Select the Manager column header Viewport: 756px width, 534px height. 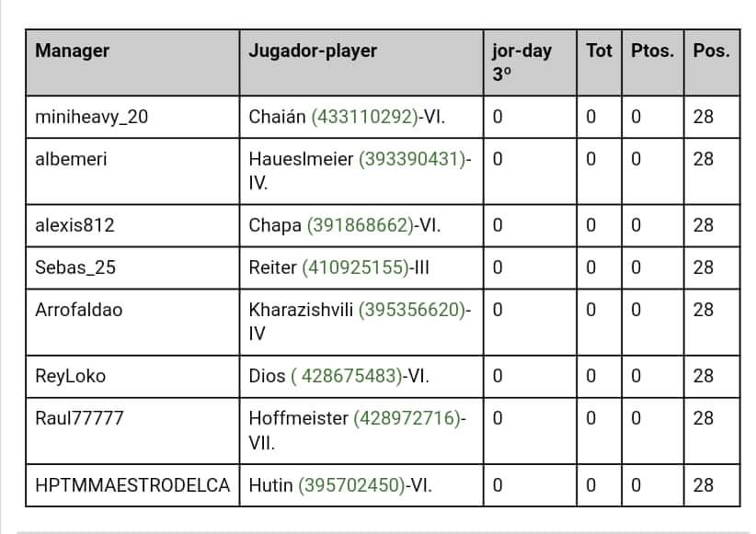(73, 51)
